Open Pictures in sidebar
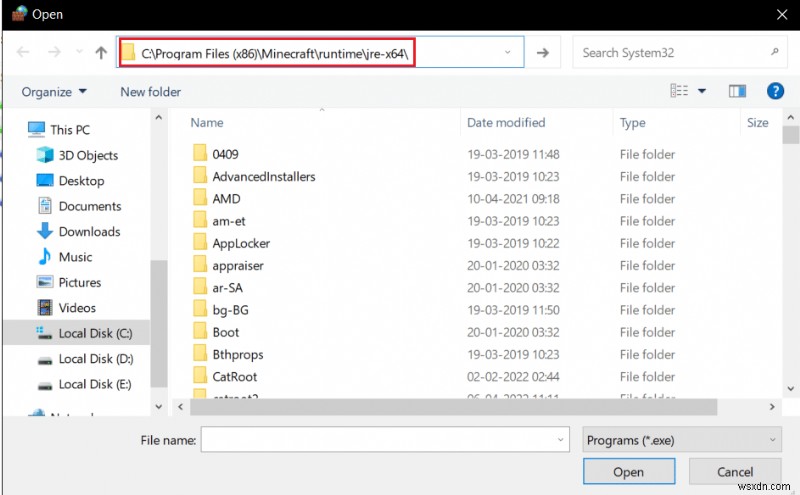Viewport: 800px width, 495px height. tap(80, 282)
